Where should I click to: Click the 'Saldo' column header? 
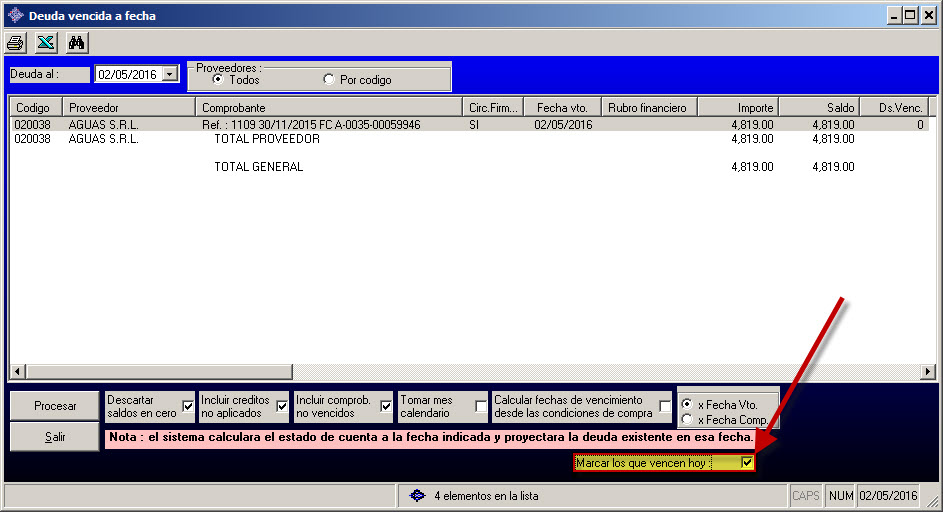818,107
